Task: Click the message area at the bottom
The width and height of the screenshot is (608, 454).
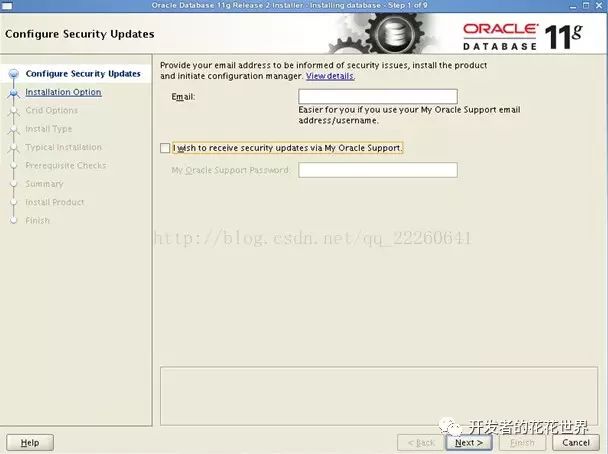Action: coord(379,396)
